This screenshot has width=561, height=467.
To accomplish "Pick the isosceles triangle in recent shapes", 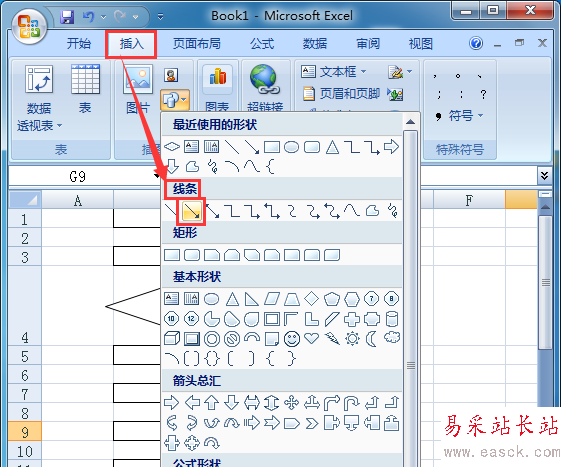I will [332, 147].
